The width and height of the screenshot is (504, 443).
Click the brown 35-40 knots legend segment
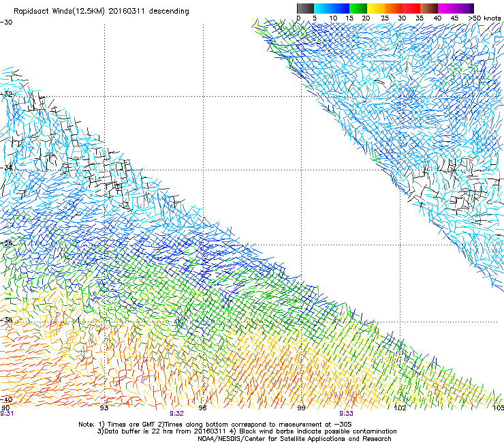pyautogui.click(x=429, y=8)
